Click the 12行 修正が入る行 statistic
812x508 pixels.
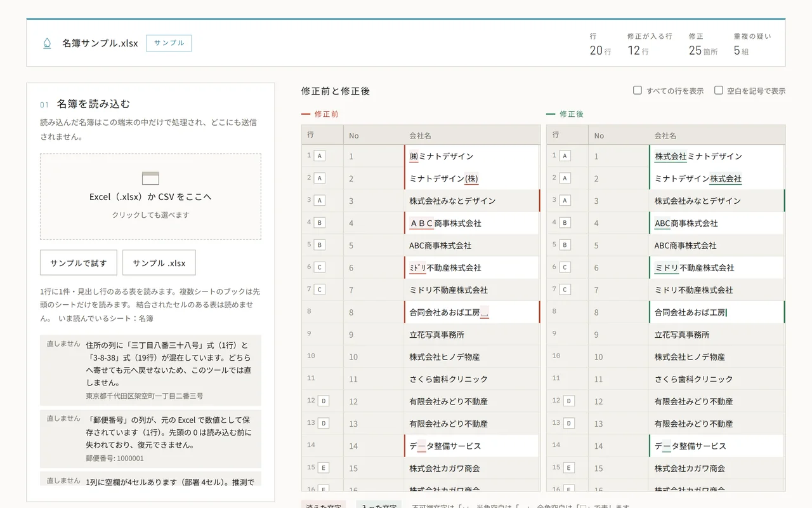(638, 51)
